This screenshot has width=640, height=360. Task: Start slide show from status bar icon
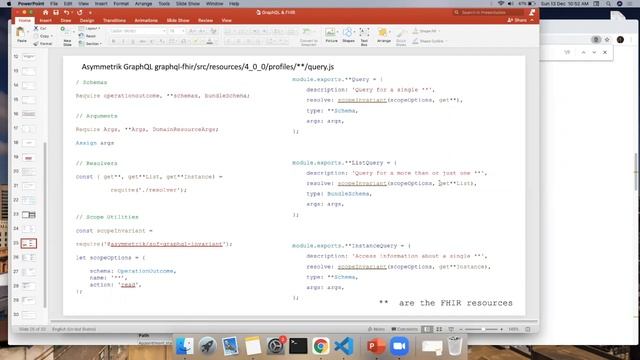click(x=451, y=329)
